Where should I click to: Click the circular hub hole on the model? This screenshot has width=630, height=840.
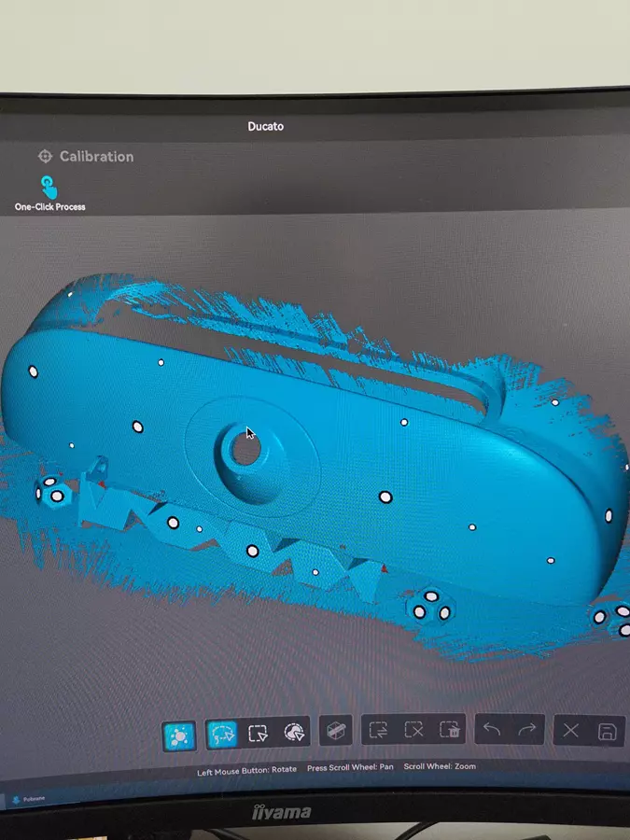pyautogui.click(x=246, y=450)
